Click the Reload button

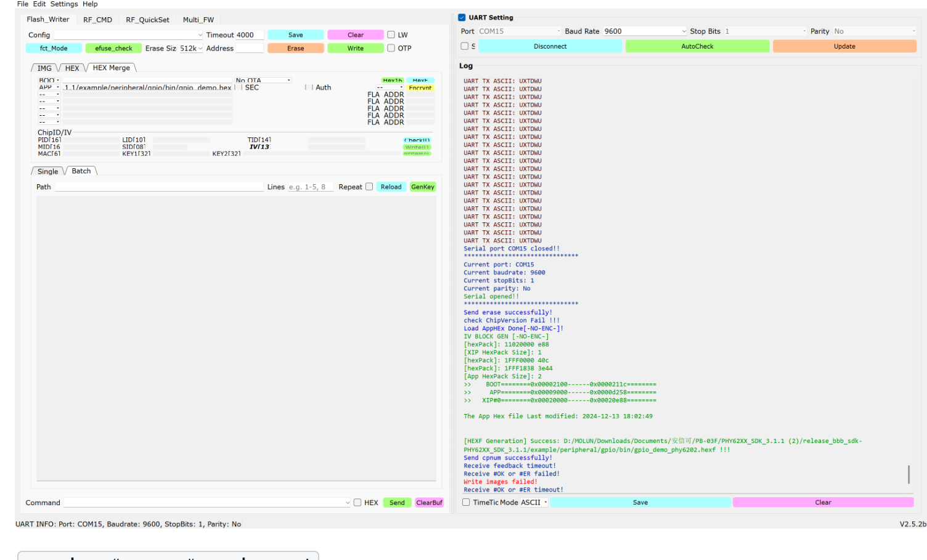[x=391, y=187]
